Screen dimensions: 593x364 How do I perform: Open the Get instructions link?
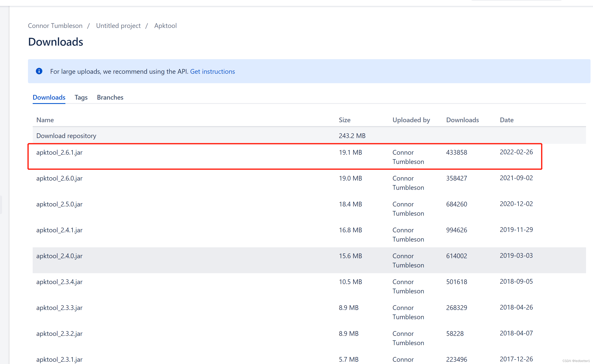(212, 71)
